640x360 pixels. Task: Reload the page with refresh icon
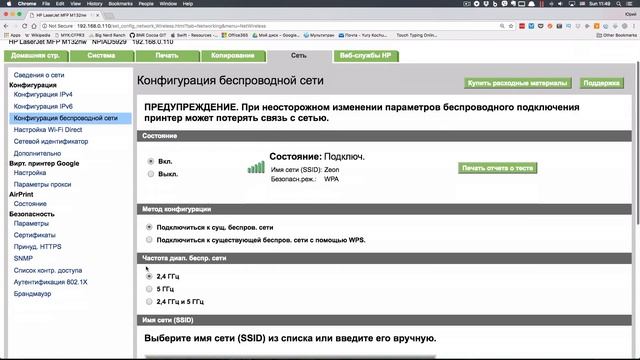(24, 26)
